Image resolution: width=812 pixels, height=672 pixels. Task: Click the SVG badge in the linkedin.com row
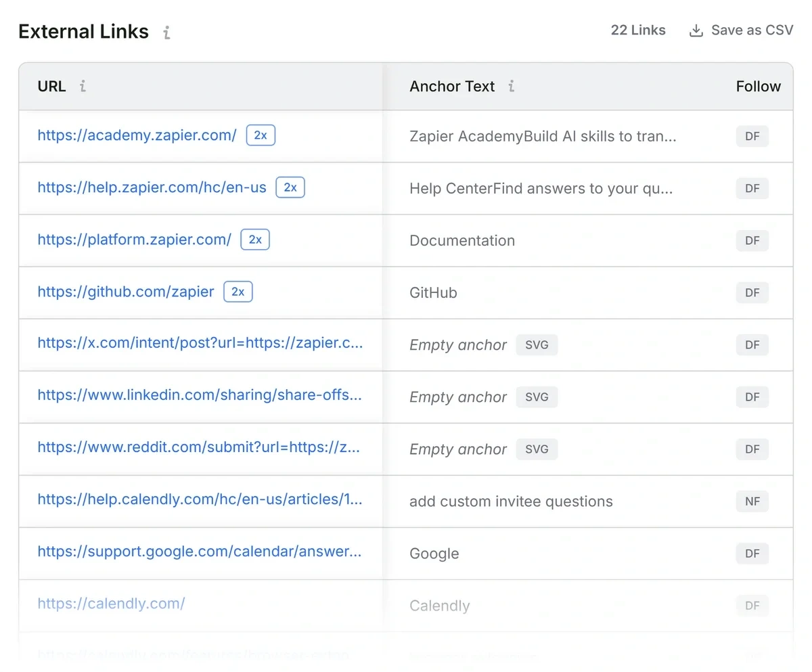pyautogui.click(x=537, y=397)
